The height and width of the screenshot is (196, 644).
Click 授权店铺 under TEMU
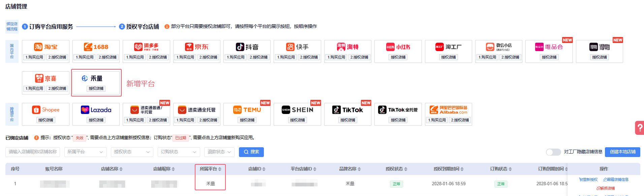pos(247,120)
